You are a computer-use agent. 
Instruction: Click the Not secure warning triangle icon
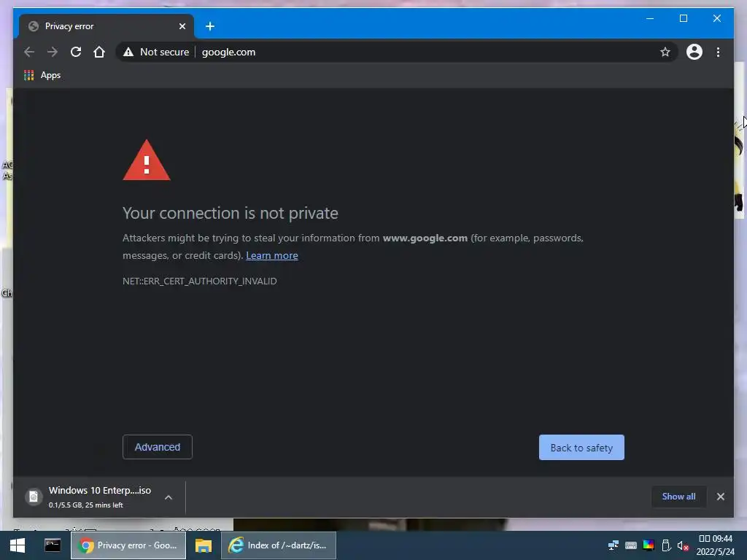(x=128, y=52)
